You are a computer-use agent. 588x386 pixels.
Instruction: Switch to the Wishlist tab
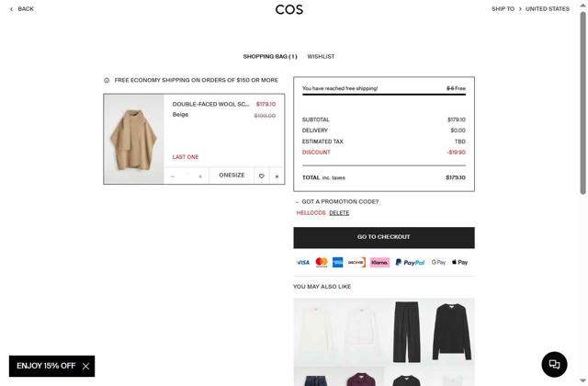tap(321, 57)
